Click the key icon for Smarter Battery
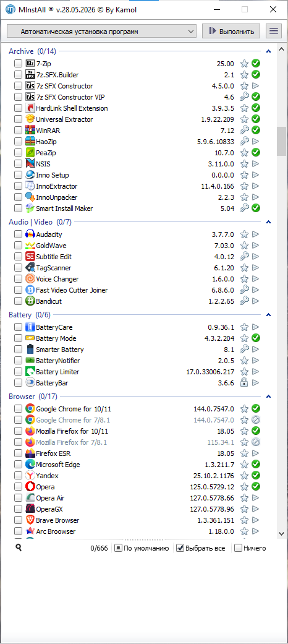The height and width of the screenshot is (644, 288). (x=245, y=349)
